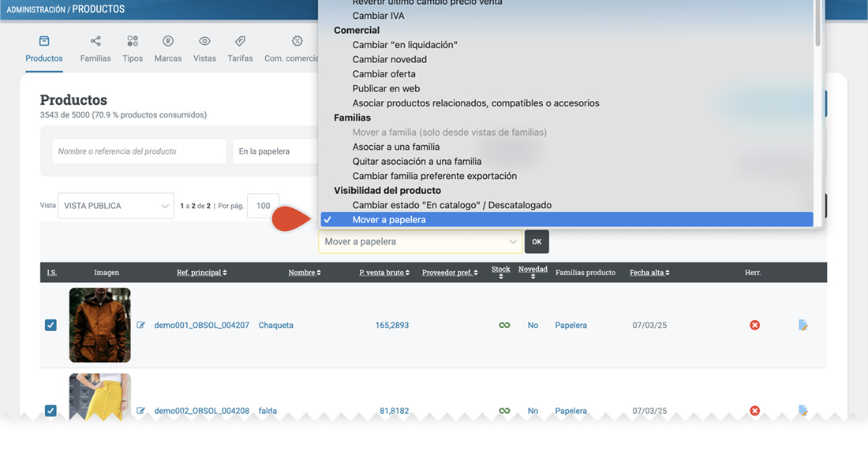Click the dropdown list scrollbar
This screenshot has height=451, width=868.
click(817, 24)
